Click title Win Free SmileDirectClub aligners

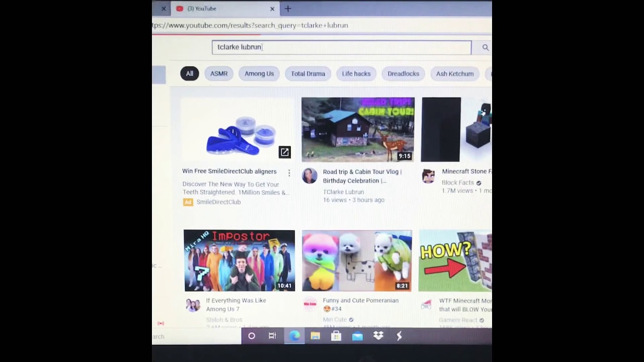point(229,171)
